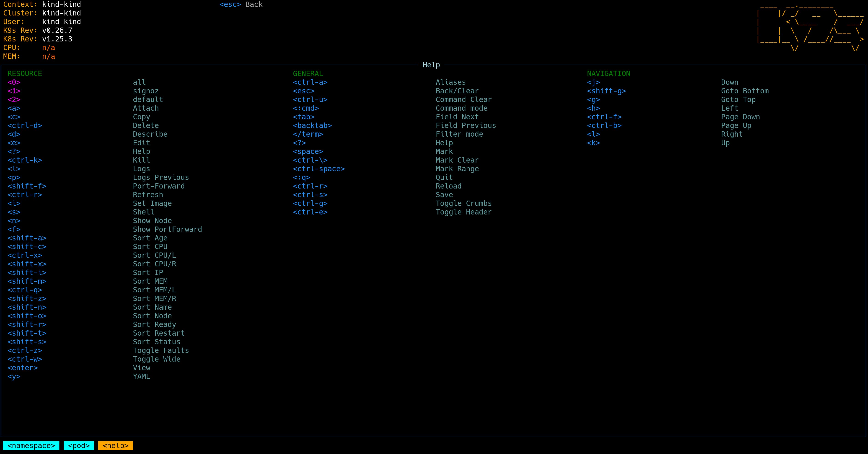This screenshot has height=454, width=868.
Task: Click the <backtab> shortcut key
Action: (312, 125)
